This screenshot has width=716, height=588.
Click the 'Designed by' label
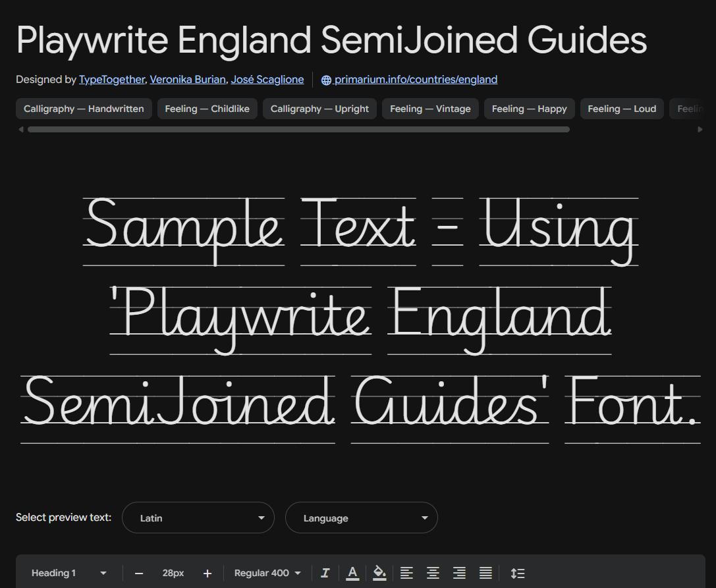pos(45,80)
